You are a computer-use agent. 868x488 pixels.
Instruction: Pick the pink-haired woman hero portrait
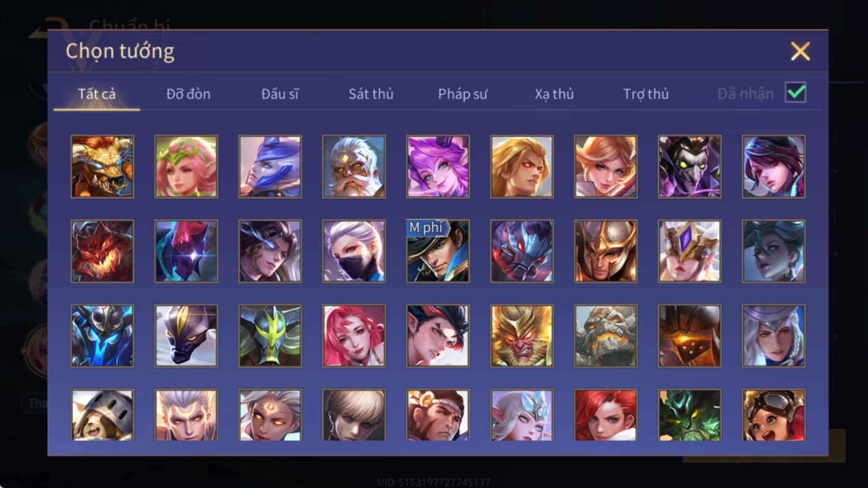(354, 335)
